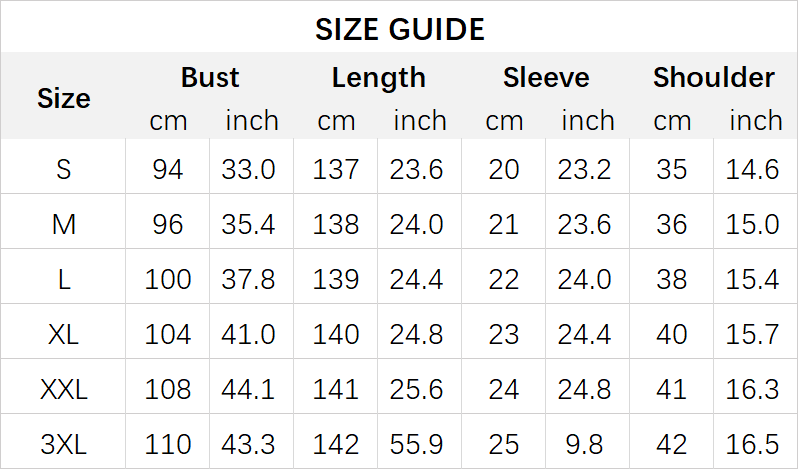Select the S size row label
The image size is (798, 469).
[64, 169]
